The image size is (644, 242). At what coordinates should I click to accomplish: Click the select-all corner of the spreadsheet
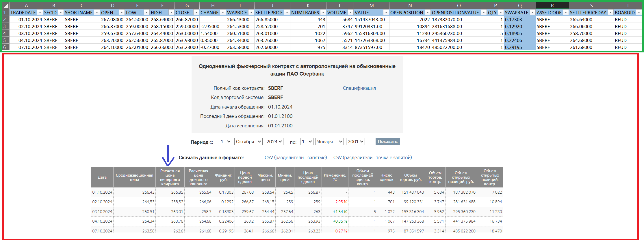pos(5,5)
